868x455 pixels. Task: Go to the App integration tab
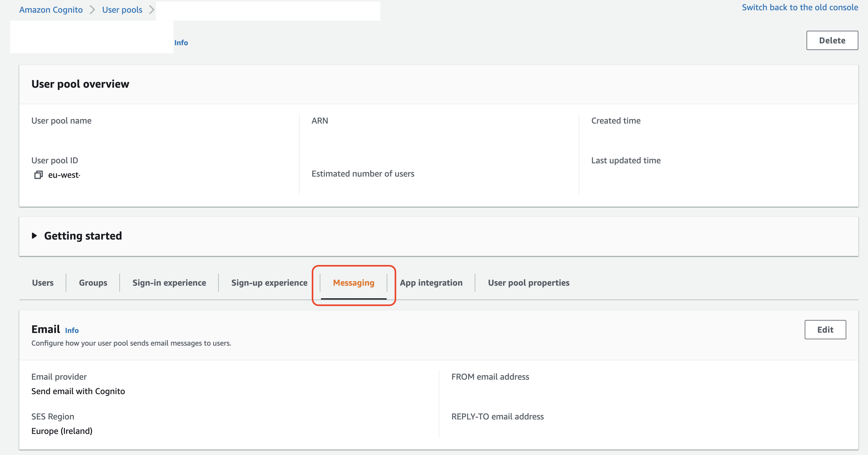click(431, 283)
